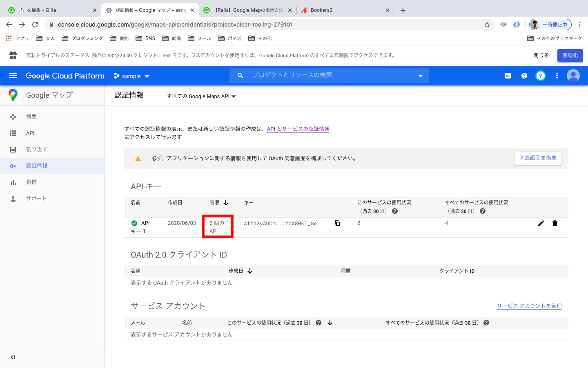Focus the プロダクトとリソースの検索 search field
This screenshot has width=588, height=368.
[329, 76]
